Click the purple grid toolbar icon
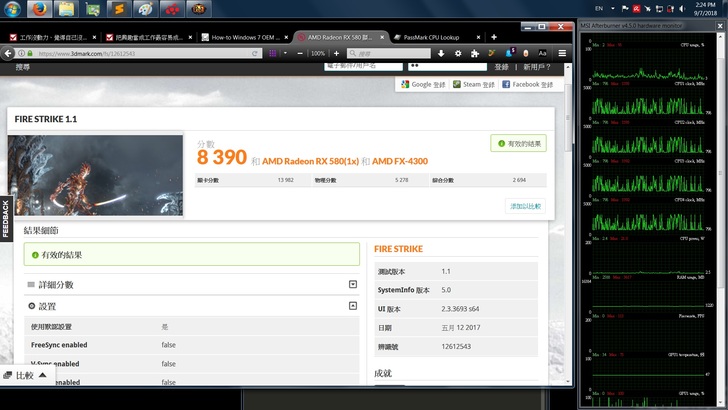Screen dimensions: 728x410 click(x=273, y=53)
